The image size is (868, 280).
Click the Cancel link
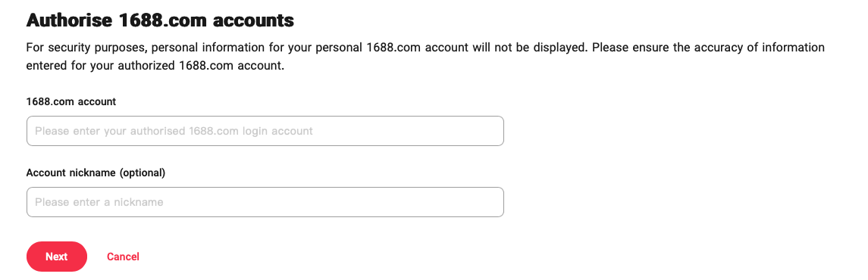123,257
